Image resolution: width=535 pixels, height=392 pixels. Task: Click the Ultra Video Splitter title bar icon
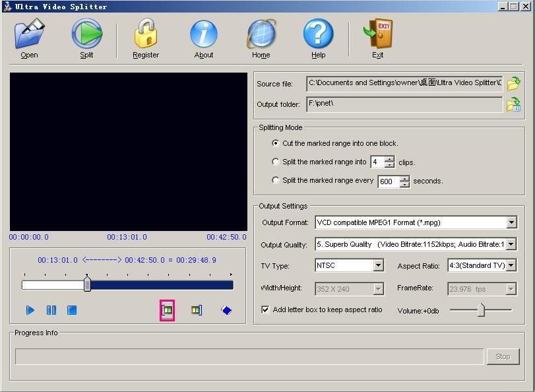click(7, 7)
